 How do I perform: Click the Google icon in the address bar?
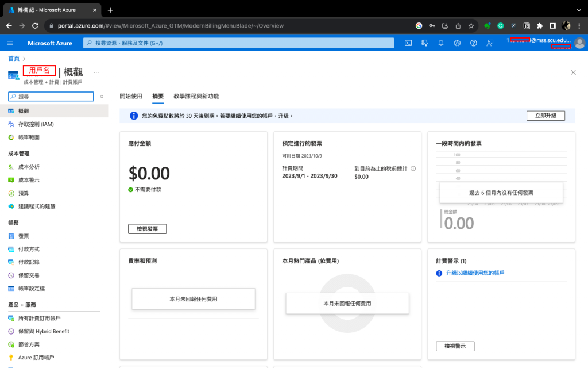click(419, 26)
